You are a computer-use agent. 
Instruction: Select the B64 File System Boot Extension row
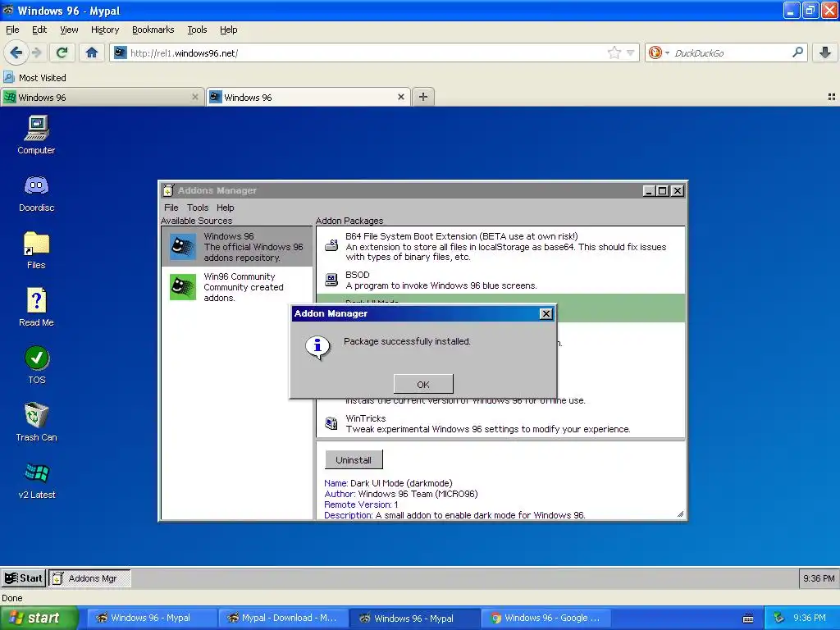point(501,246)
